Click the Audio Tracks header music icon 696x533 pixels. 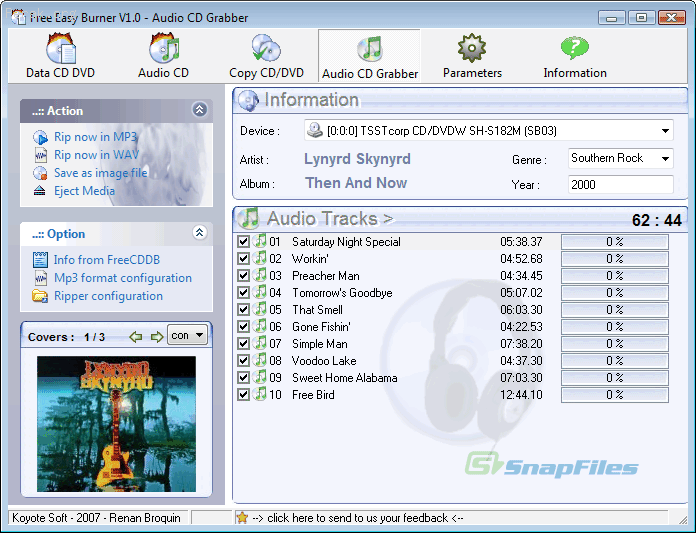tap(249, 218)
